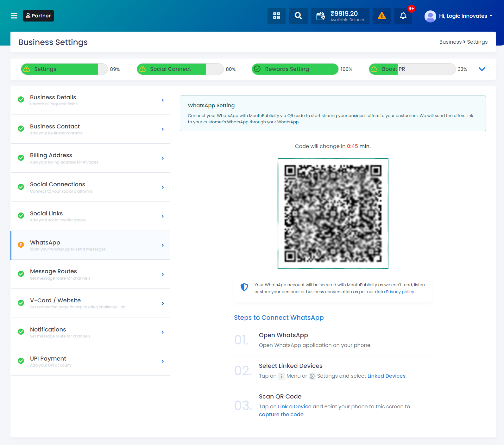504x445 pixels.
Task: Click green check beside UPI Payment
Action: pos(21,361)
